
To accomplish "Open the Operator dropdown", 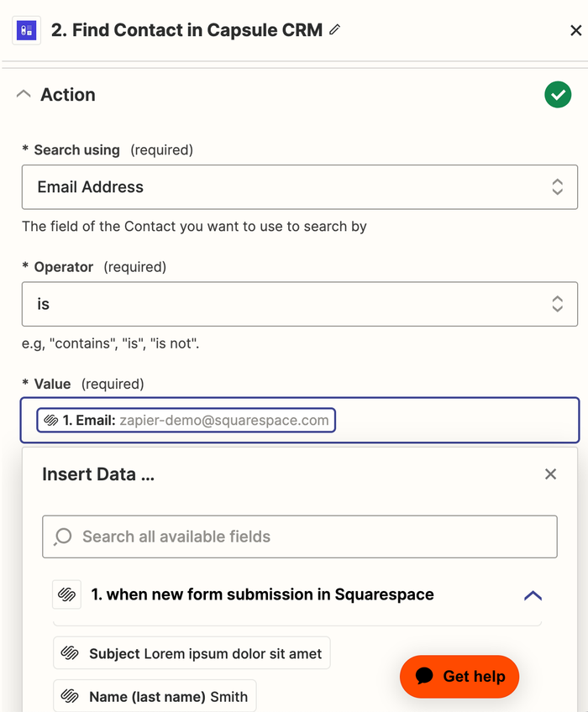I will click(x=299, y=304).
